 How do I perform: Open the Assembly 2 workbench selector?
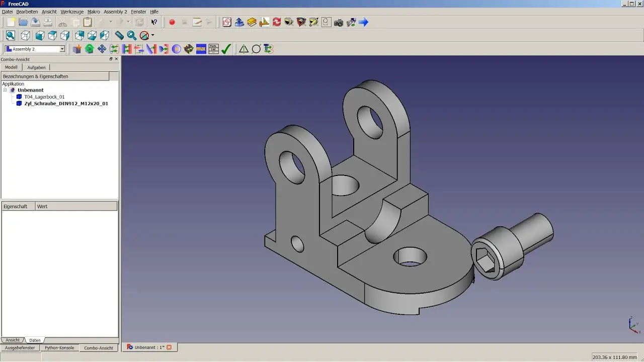click(35, 49)
